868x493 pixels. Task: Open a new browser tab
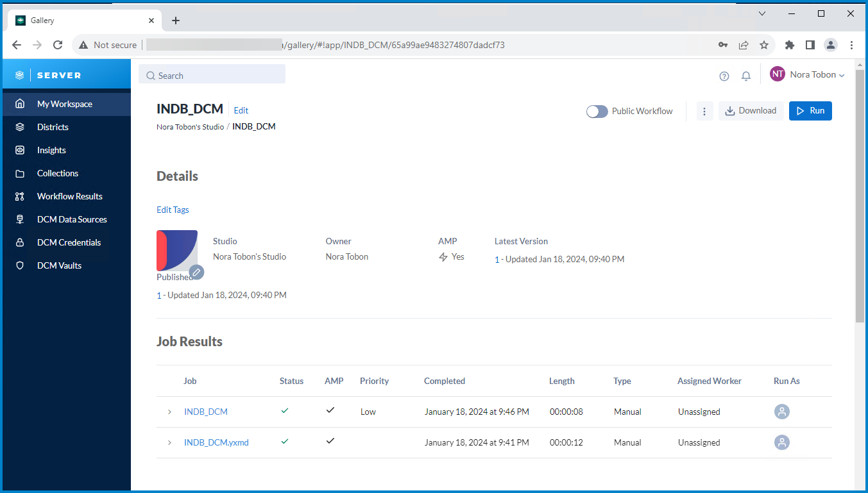tap(176, 21)
